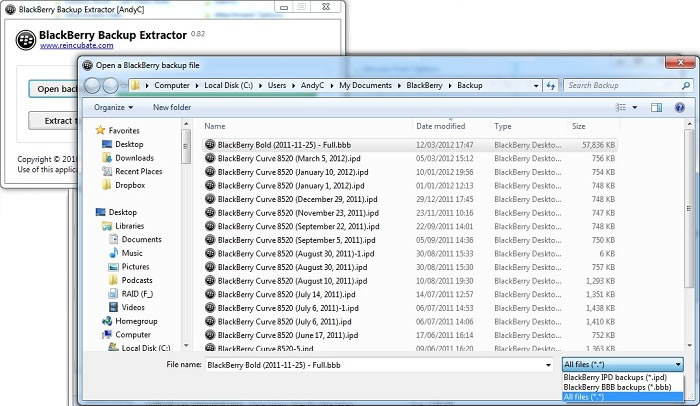Click AndyC in the address breadcrumb

coord(312,85)
